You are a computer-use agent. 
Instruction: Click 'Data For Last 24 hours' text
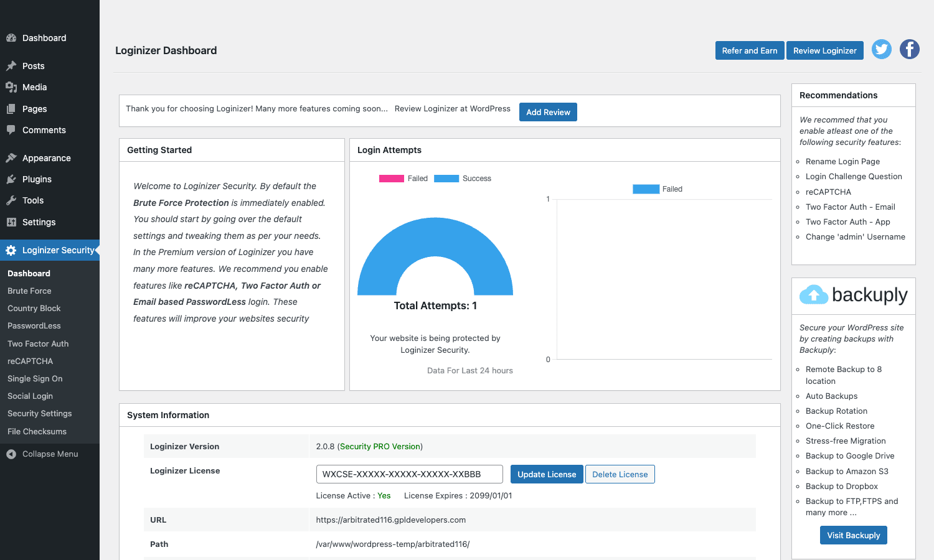[470, 370]
